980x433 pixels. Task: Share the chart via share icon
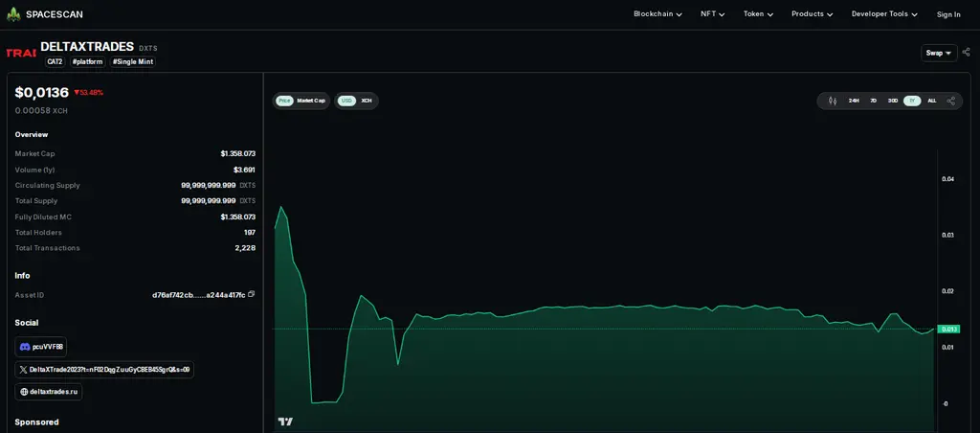click(950, 101)
